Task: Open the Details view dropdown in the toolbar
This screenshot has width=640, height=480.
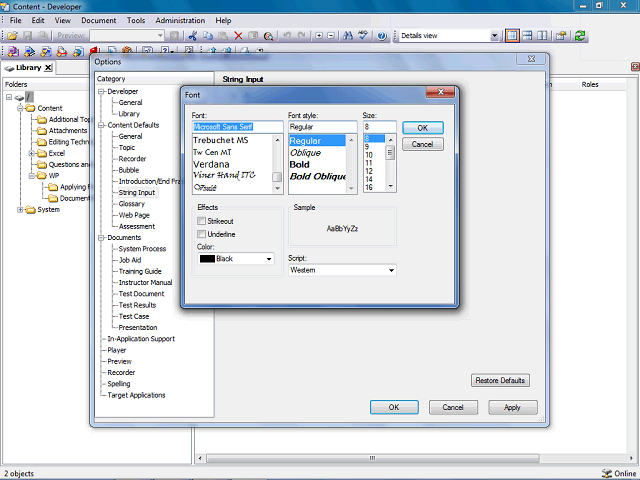Action: (x=494, y=36)
